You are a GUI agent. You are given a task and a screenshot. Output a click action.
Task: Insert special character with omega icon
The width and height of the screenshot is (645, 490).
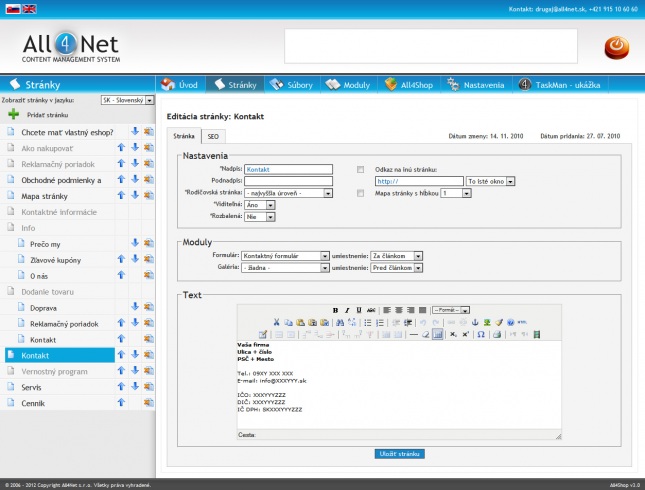pyautogui.click(x=482, y=334)
